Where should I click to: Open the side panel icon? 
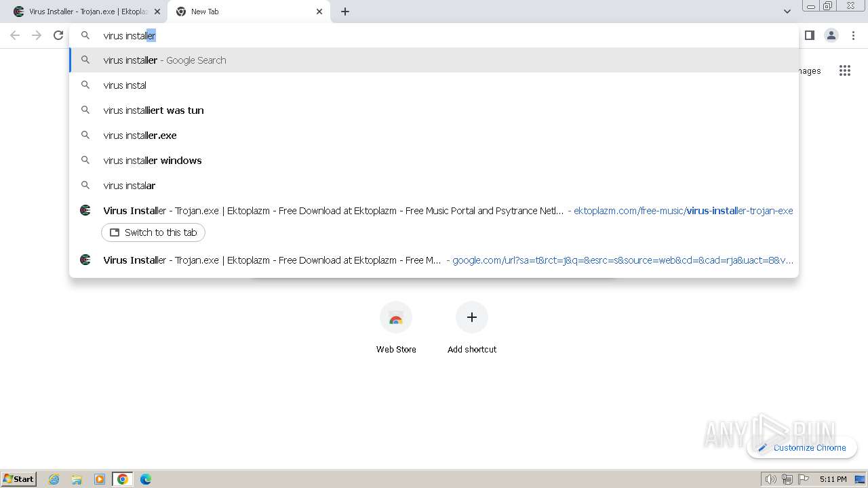tap(809, 35)
